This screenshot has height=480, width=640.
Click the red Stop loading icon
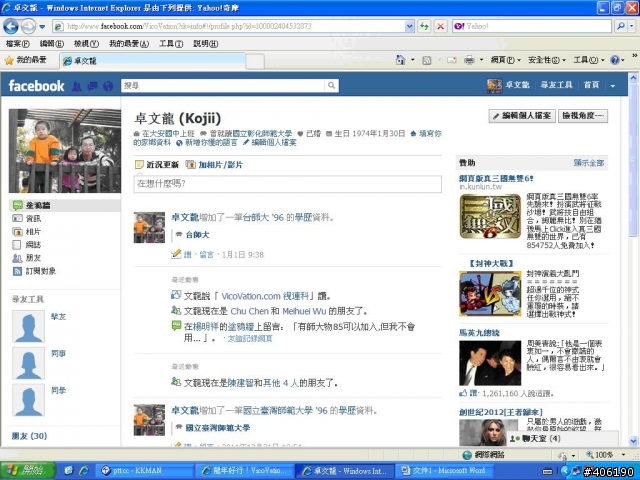pyautogui.click(x=440, y=27)
